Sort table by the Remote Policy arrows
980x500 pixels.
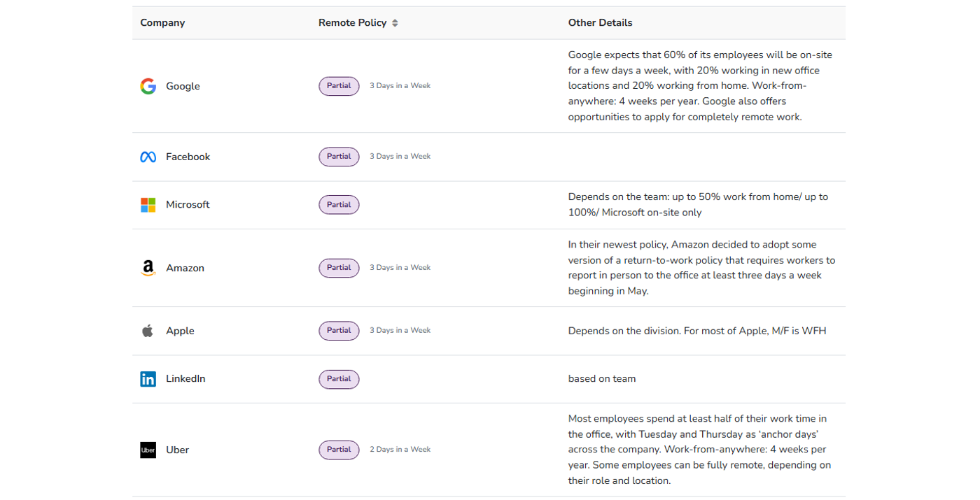coord(395,23)
